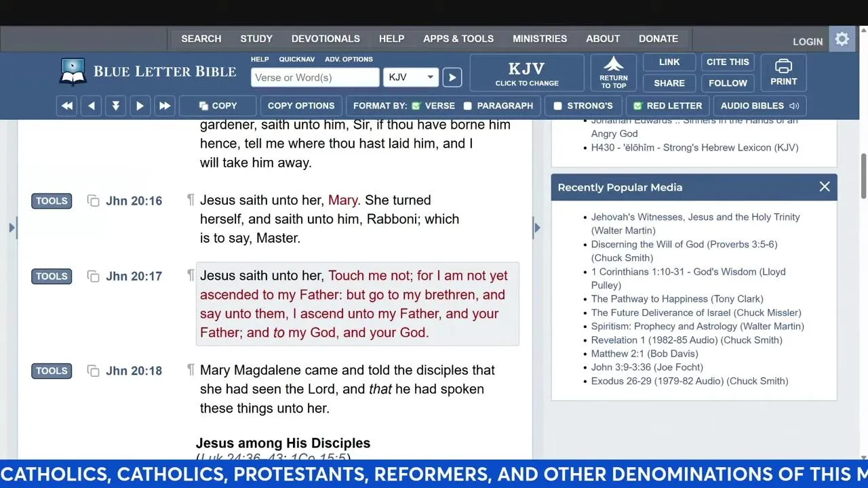Open Tools for Jhn 20:17

pyautogui.click(x=52, y=276)
